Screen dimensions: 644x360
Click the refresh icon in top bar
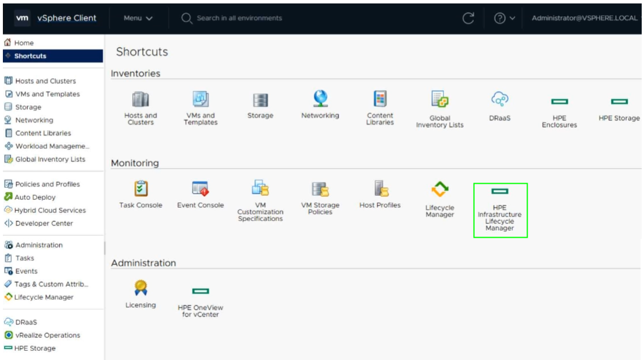coord(468,18)
